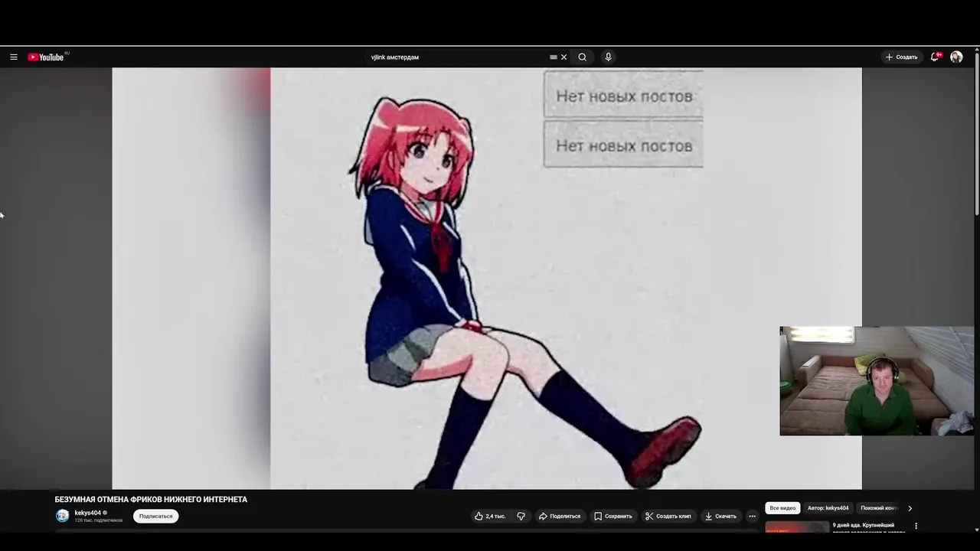Go to the YouTube home logo
Image resolution: width=980 pixels, height=551 pixels.
[x=47, y=57]
